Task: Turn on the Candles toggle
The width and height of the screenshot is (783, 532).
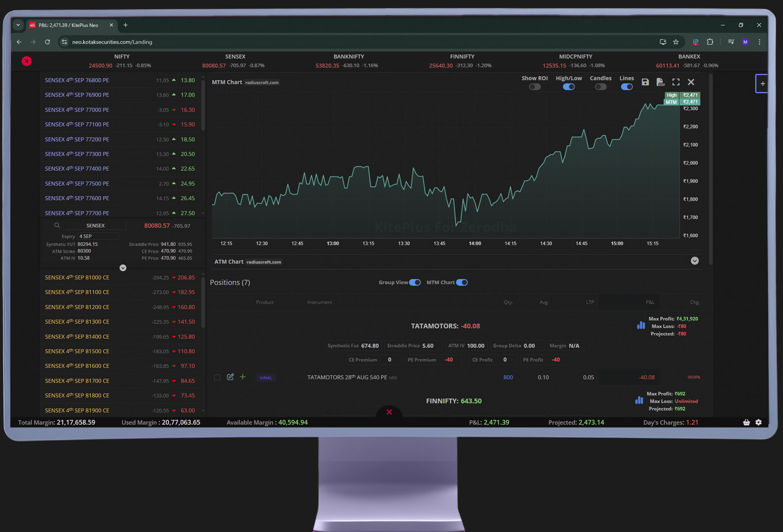Action: 600,87
